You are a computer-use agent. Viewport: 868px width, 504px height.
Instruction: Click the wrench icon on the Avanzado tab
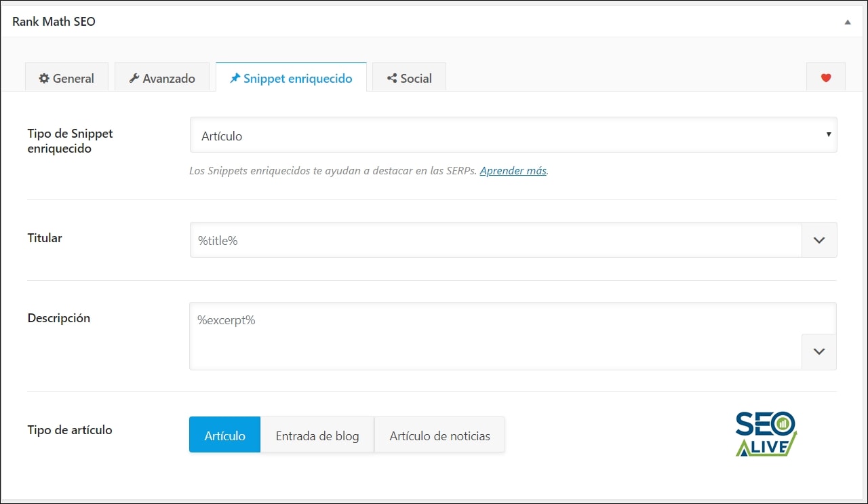(135, 78)
